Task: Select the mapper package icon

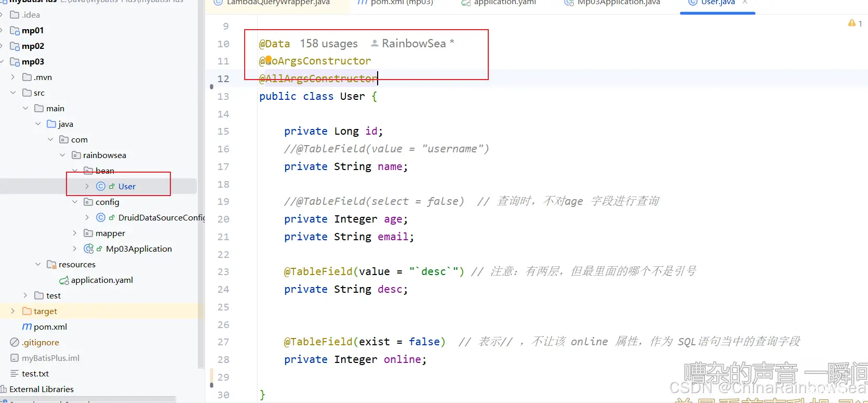Action: [x=88, y=233]
